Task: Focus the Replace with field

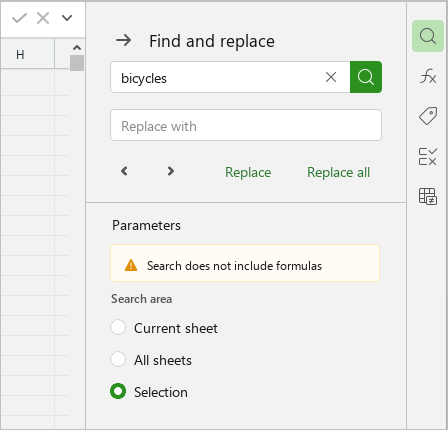Action: coord(246,125)
